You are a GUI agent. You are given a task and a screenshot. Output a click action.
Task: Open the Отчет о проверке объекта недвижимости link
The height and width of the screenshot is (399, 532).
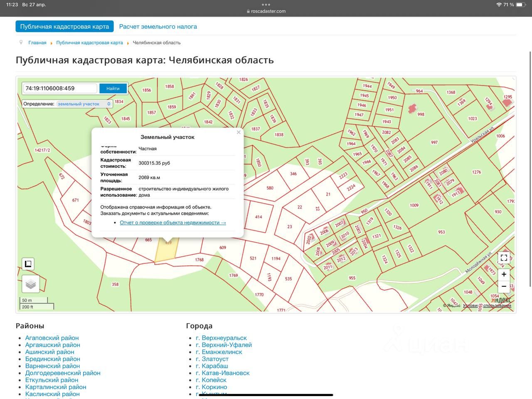click(x=173, y=223)
